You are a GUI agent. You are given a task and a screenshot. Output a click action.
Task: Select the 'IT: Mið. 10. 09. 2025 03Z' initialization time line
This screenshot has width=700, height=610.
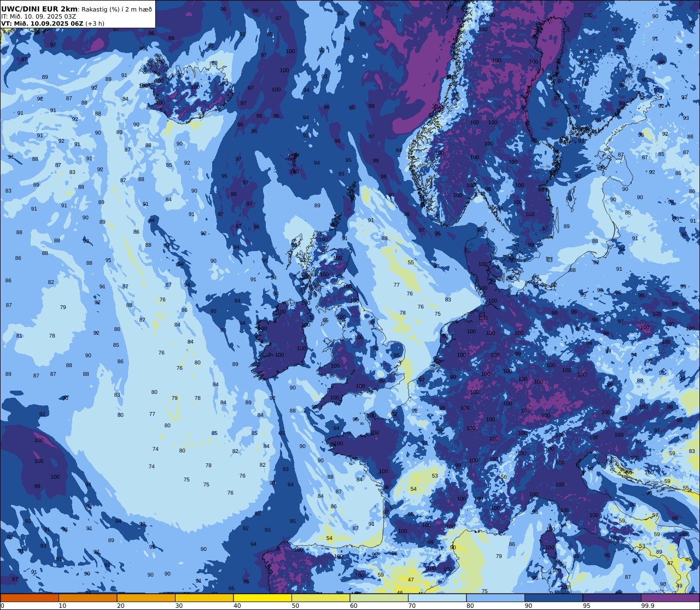38,16
